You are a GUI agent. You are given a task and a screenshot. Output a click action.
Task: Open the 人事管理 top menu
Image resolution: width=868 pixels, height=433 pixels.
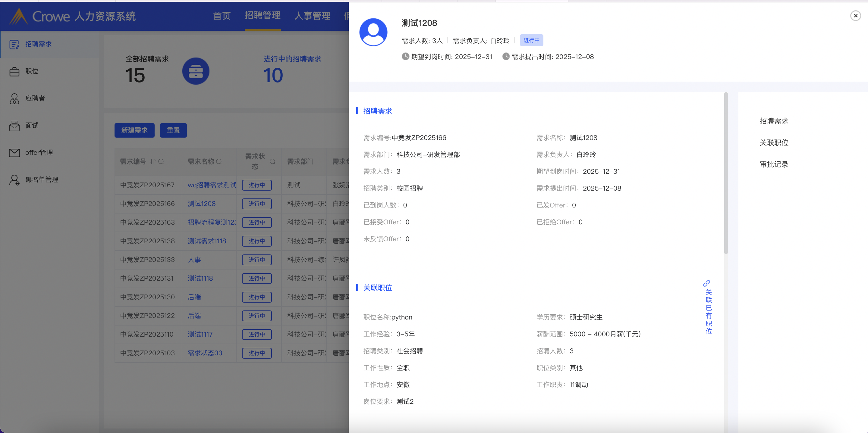click(312, 16)
